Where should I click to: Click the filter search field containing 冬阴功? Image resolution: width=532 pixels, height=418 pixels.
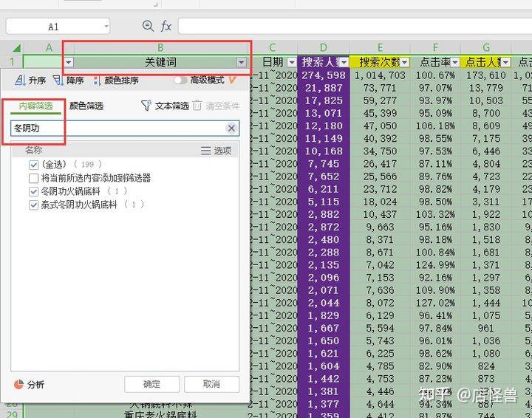[125, 129]
